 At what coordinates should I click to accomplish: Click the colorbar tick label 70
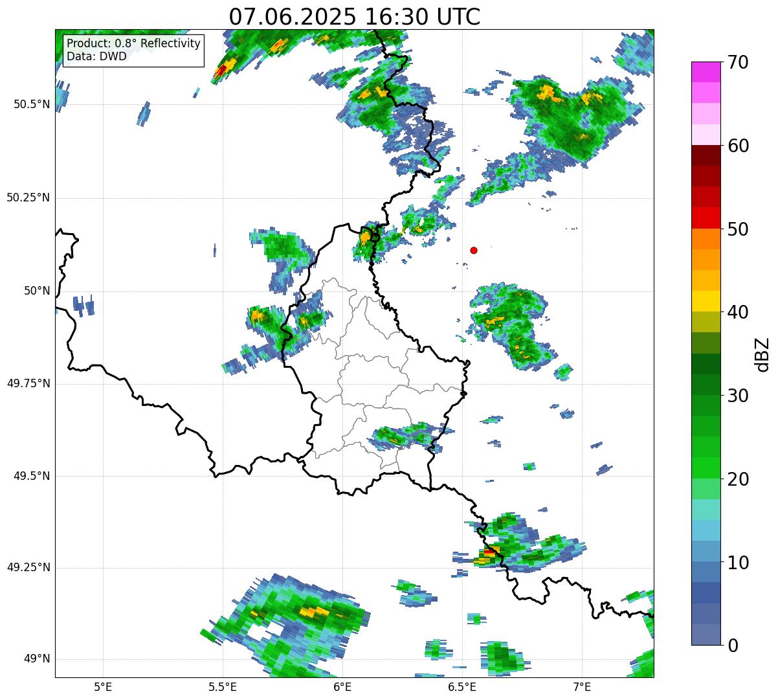[737, 62]
